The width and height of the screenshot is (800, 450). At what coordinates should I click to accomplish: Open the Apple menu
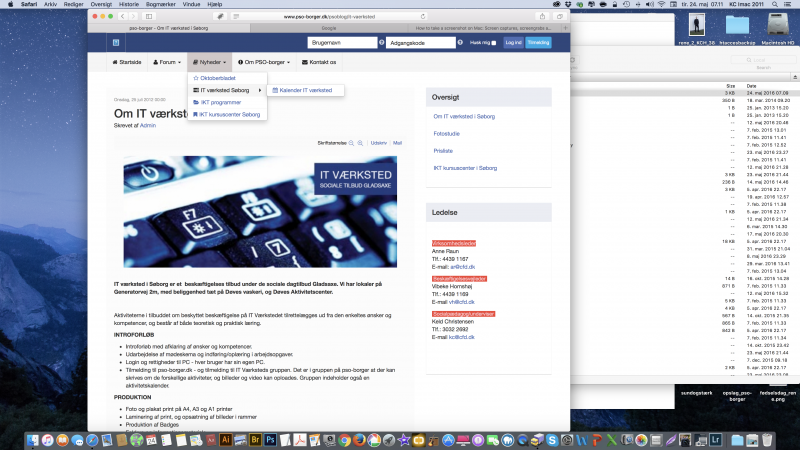pos(10,4)
